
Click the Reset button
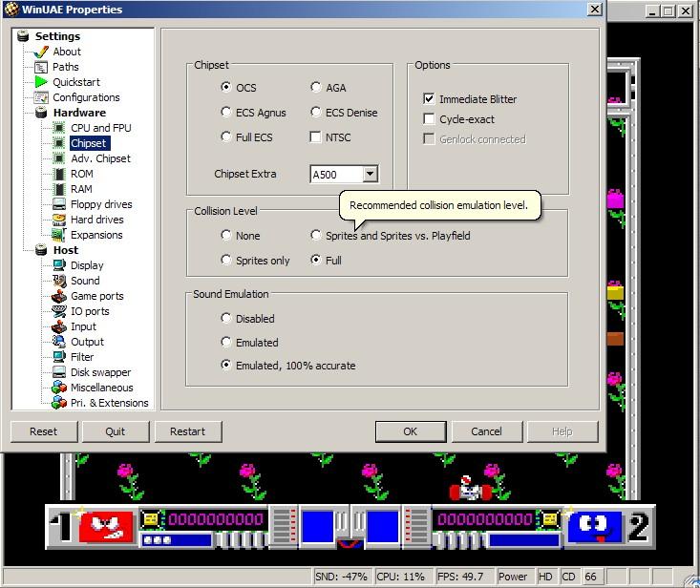(44, 431)
